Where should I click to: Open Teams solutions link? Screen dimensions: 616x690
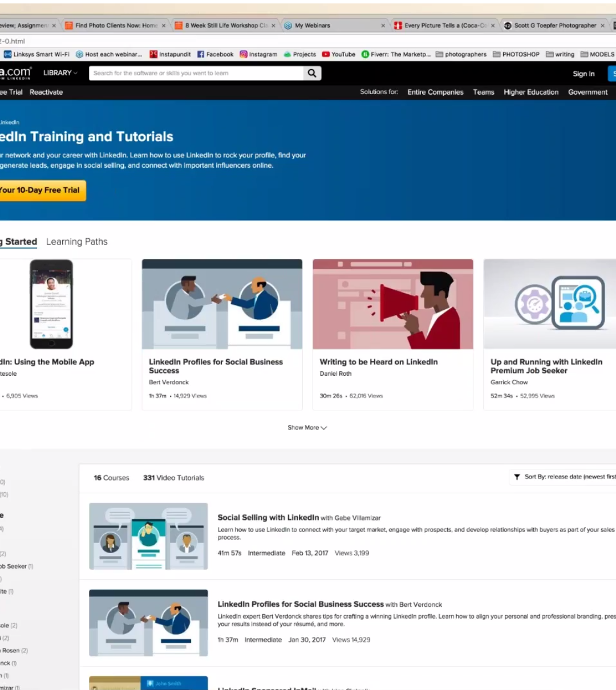pyautogui.click(x=484, y=92)
